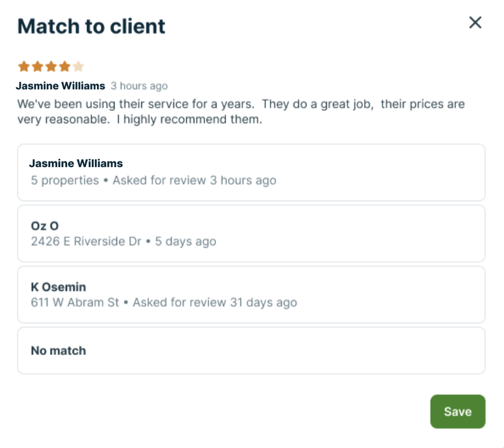Click the second rating star

tap(37, 66)
